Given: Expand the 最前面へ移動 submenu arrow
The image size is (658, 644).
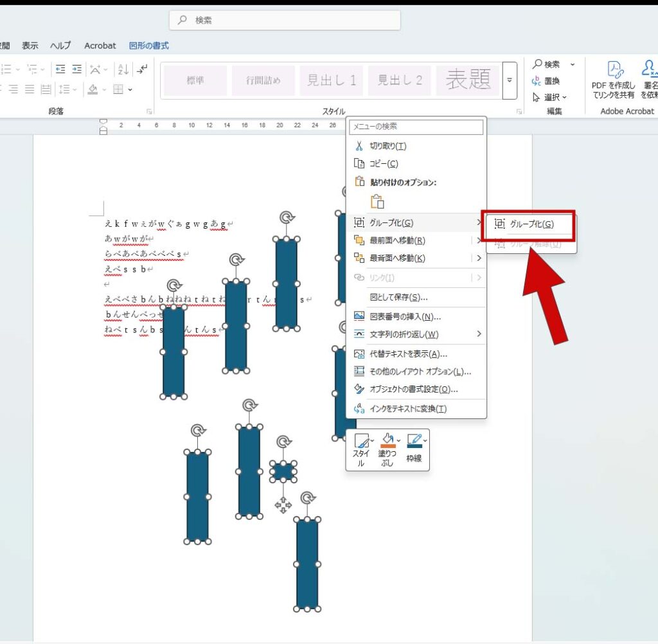Looking at the screenshot, I should [479, 241].
